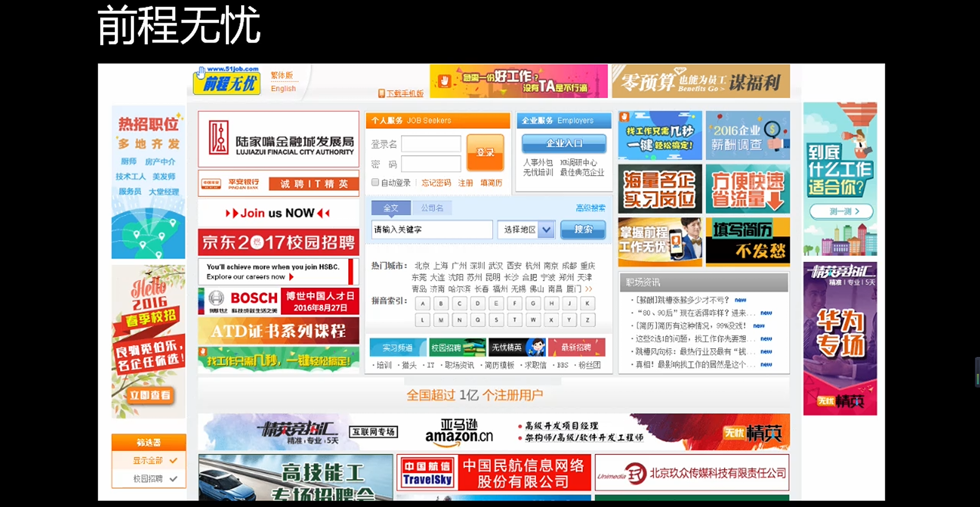
Task: Open the 平安银行 诚聘IT精英 banner
Action: pyautogui.click(x=278, y=184)
